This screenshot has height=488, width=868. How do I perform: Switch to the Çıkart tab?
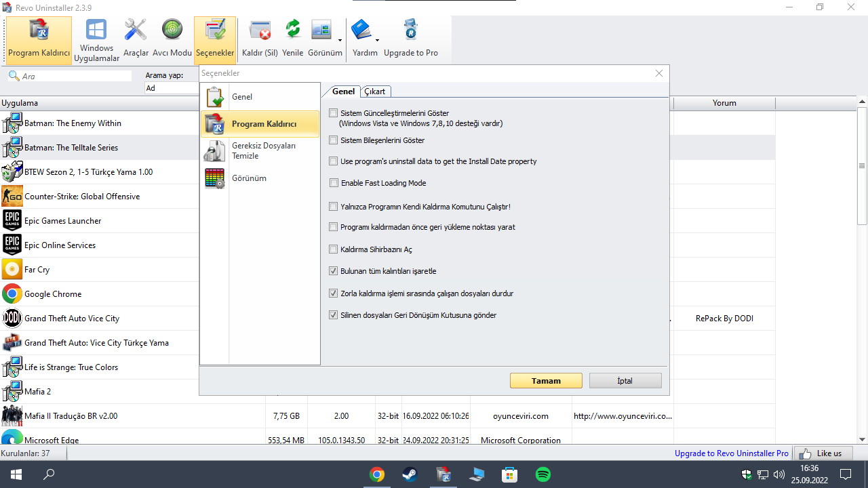[x=375, y=91]
